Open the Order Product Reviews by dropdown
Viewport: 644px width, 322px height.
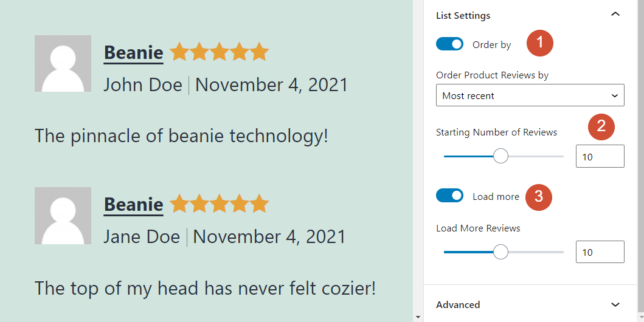point(530,95)
